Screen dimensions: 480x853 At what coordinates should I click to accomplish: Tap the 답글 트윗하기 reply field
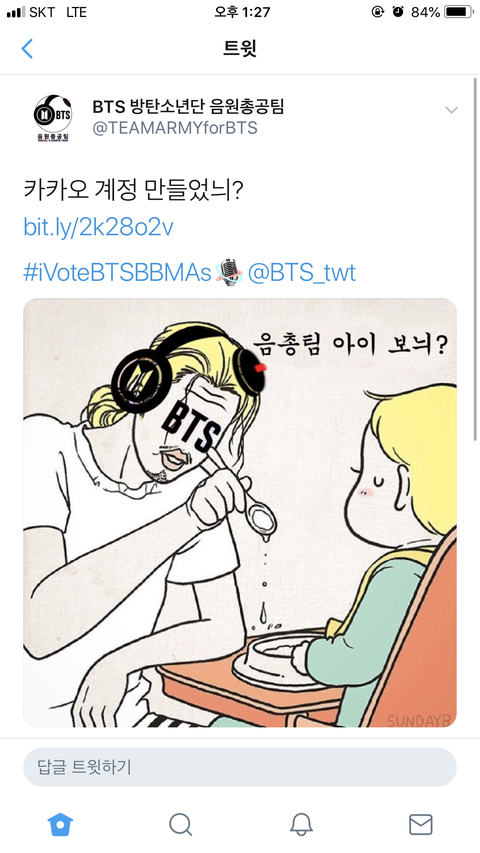click(239, 767)
